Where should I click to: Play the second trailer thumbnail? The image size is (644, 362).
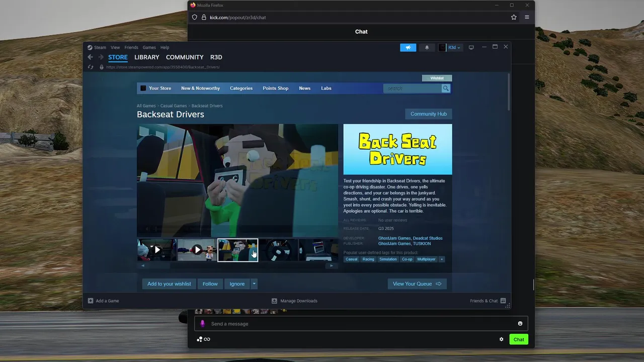[197, 250]
